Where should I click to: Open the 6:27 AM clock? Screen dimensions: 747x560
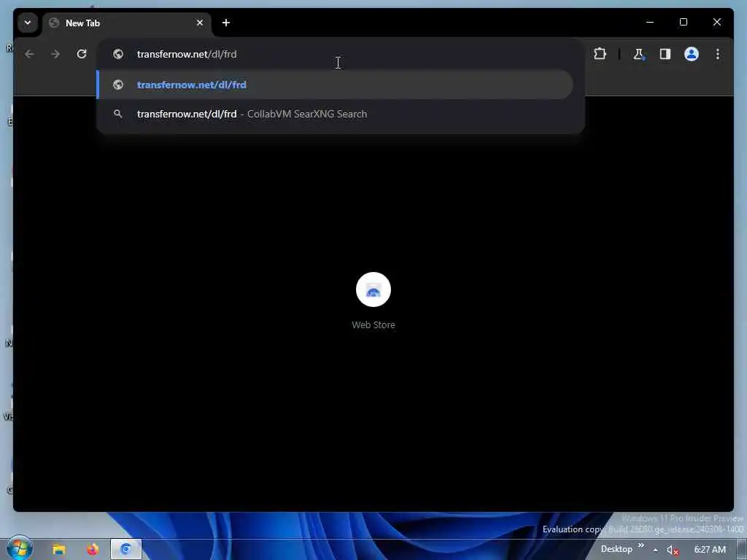710,550
